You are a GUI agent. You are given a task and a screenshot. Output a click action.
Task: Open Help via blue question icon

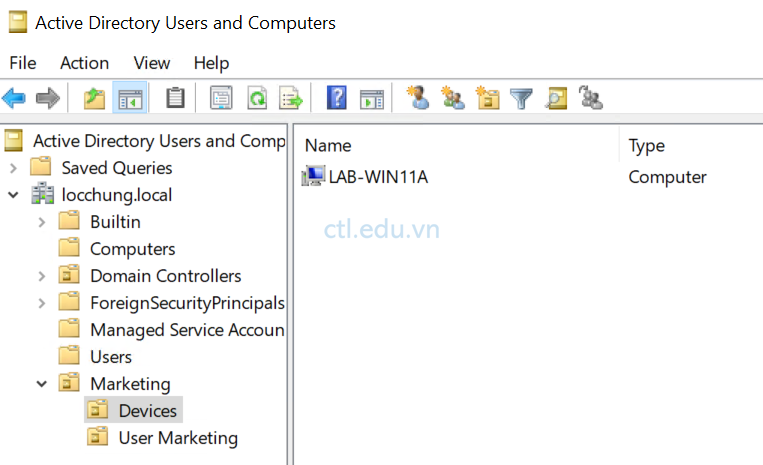[337, 98]
